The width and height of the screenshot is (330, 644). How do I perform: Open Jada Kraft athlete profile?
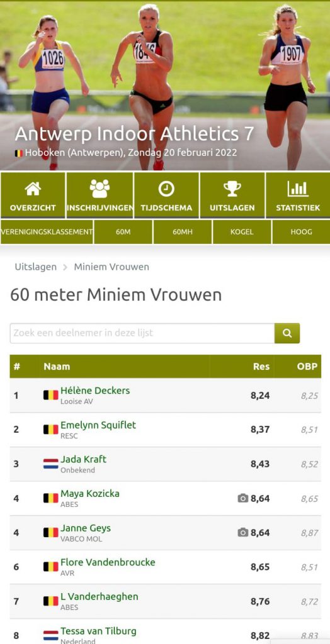point(83,459)
